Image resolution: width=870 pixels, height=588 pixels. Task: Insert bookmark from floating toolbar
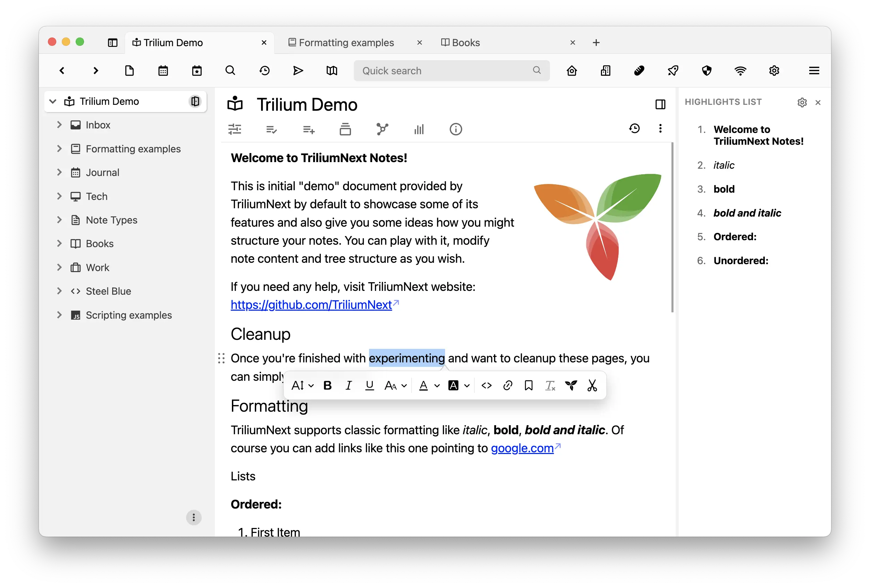click(529, 386)
